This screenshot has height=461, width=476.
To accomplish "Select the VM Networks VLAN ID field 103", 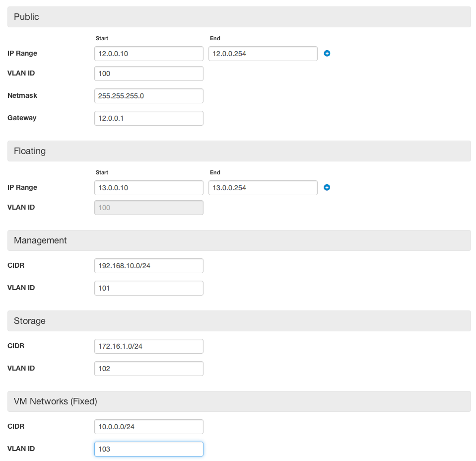I will pyautogui.click(x=149, y=449).
